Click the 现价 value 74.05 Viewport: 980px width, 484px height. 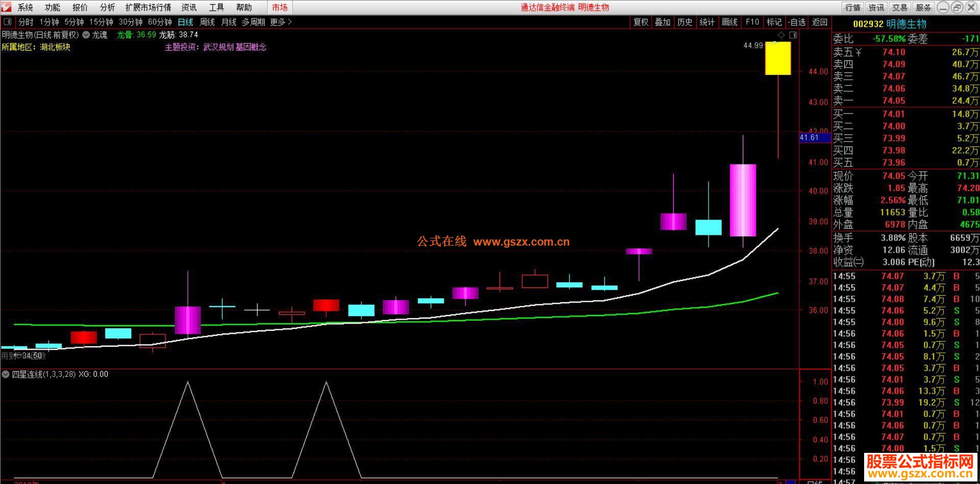(x=893, y=176)
